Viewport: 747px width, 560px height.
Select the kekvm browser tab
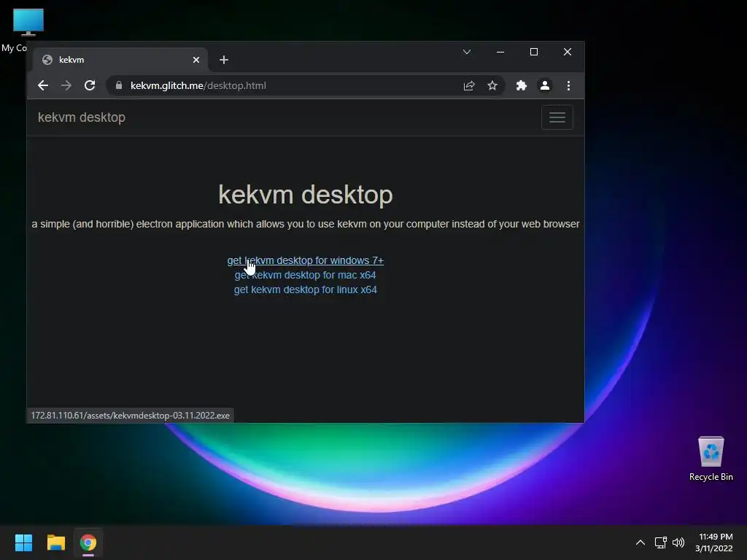coord(120,60)
